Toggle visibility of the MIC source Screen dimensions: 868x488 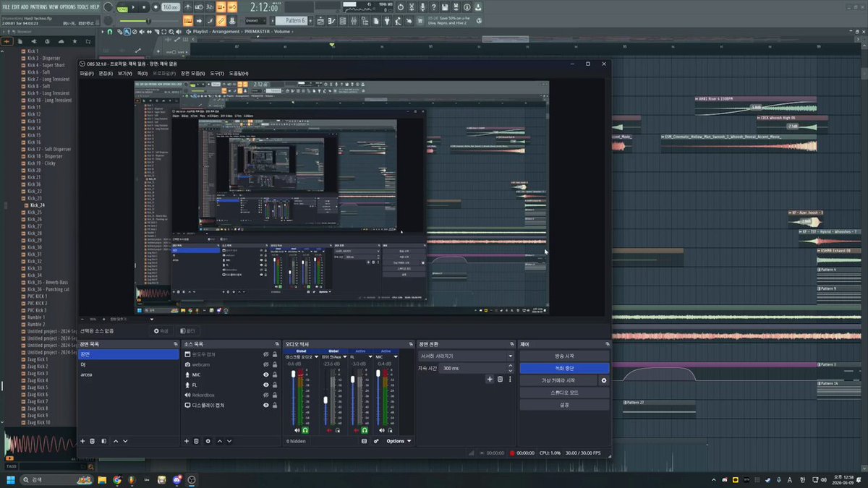tap(266, 374)
